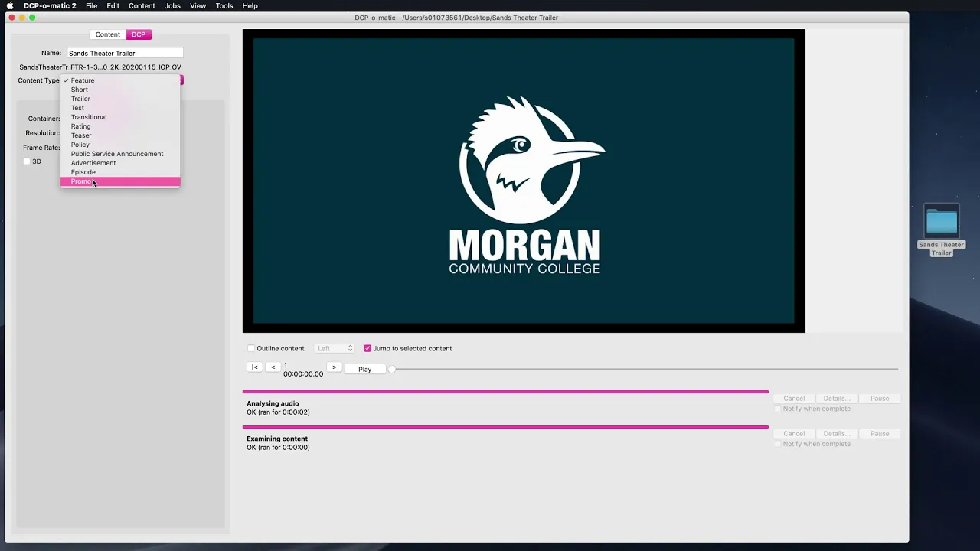
Task: Step forward one frame with > button
Action: (x=334, y=367)
